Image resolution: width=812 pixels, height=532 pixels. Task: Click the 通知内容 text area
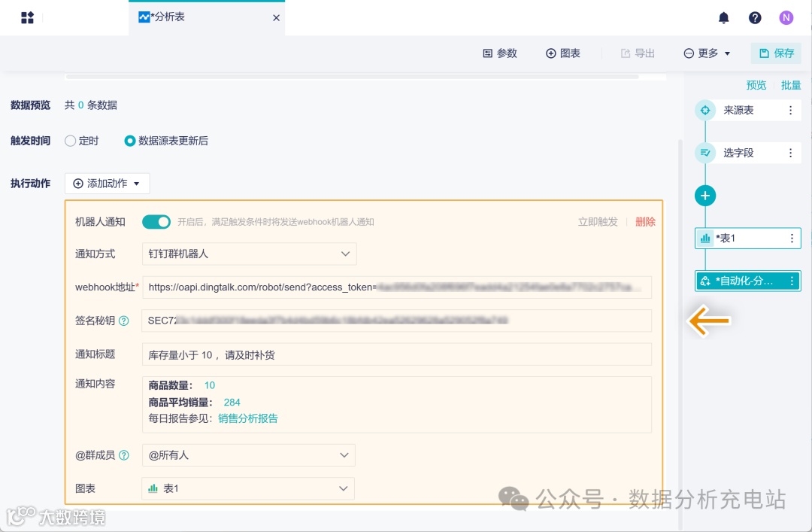click(397, 405)
